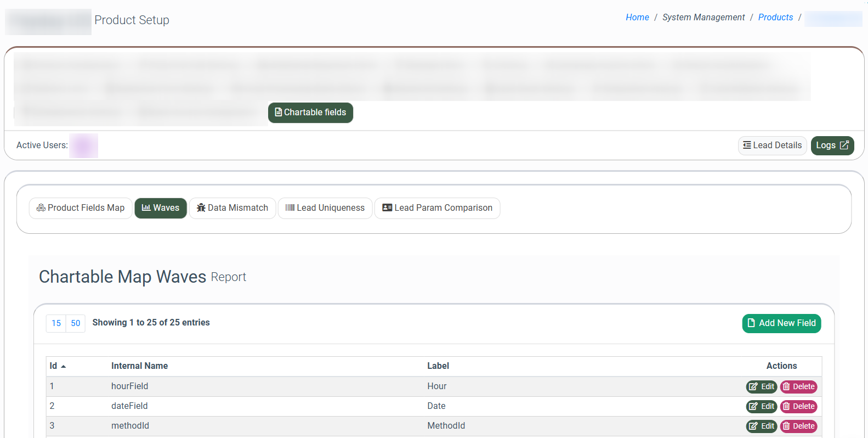Click the Logs external link icon
868x438 pixels.
coord(844,145)
